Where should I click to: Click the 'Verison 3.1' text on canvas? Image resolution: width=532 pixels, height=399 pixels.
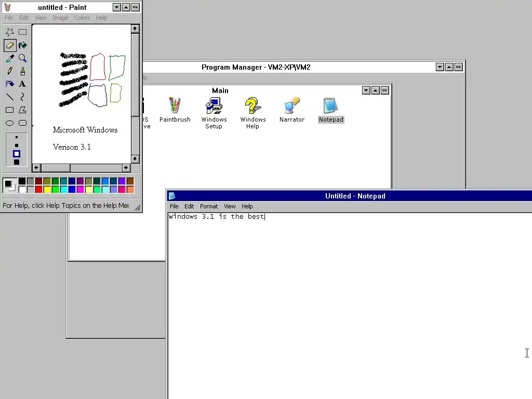point(72,147)
